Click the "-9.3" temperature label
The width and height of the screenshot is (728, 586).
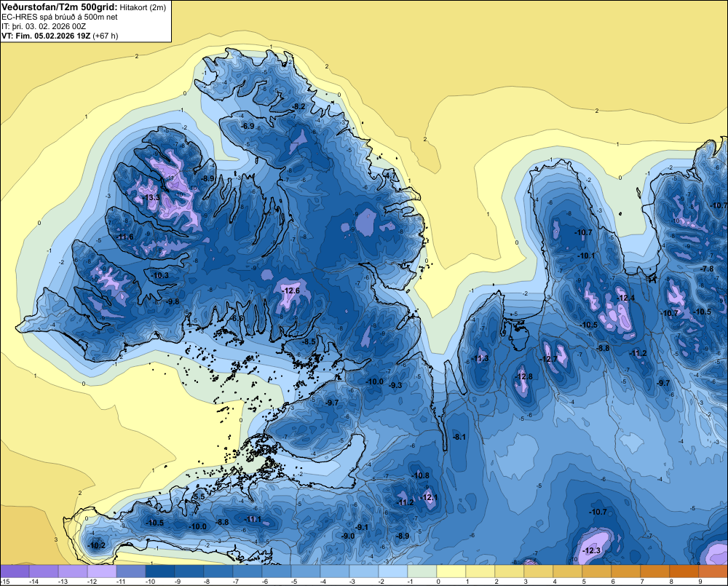[x=395, y=385]
